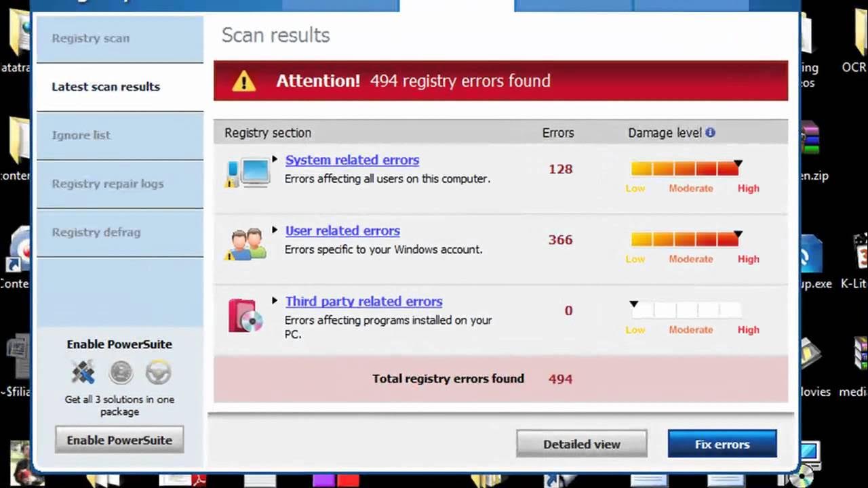Click System related errors damage level bar
Viewport: 868px width, 488px height.
tap(685, 169)
